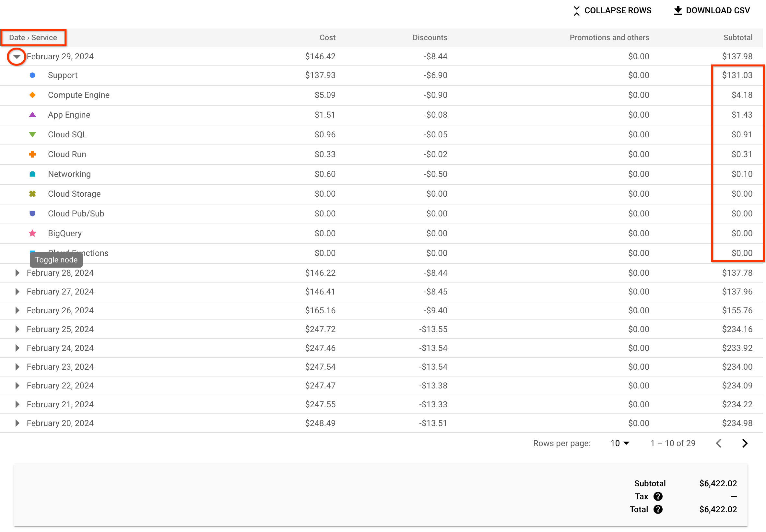Collapse the February 29 2024 row

tap(17, 56)
